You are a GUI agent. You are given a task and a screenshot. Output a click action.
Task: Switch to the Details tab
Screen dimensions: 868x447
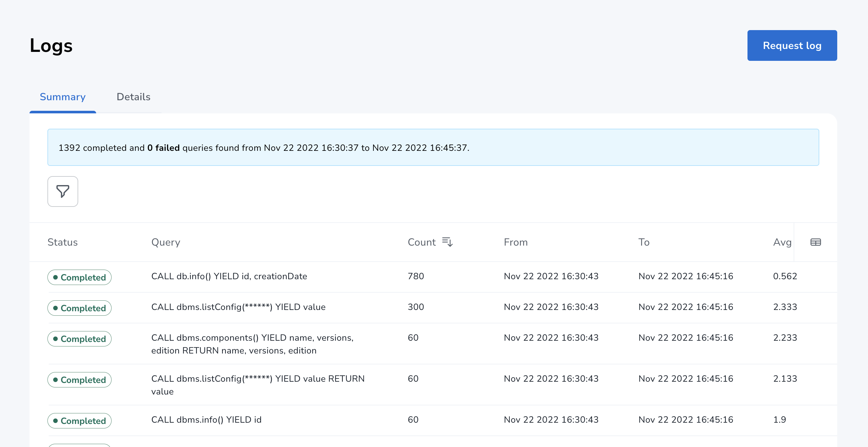click(133, 97)
